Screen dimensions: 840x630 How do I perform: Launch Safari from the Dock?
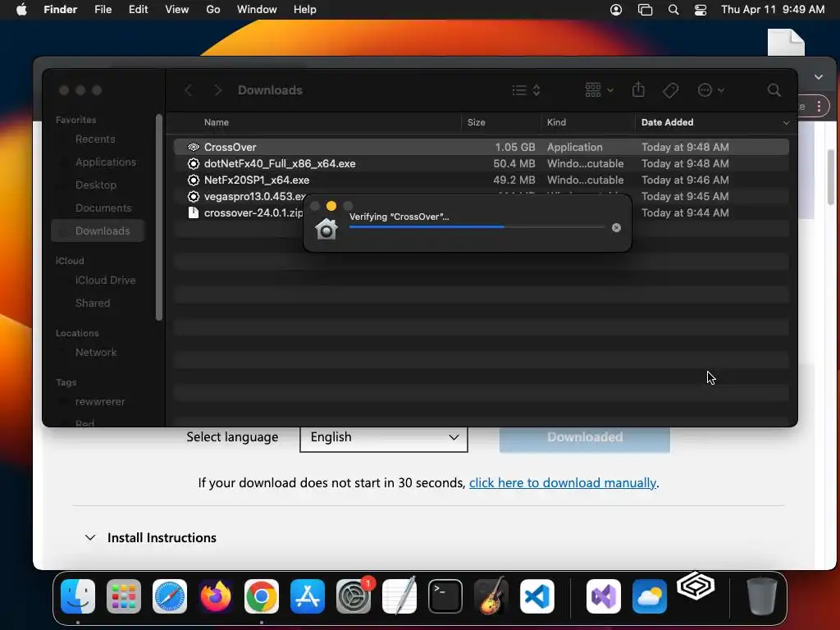tap(170, 596)
